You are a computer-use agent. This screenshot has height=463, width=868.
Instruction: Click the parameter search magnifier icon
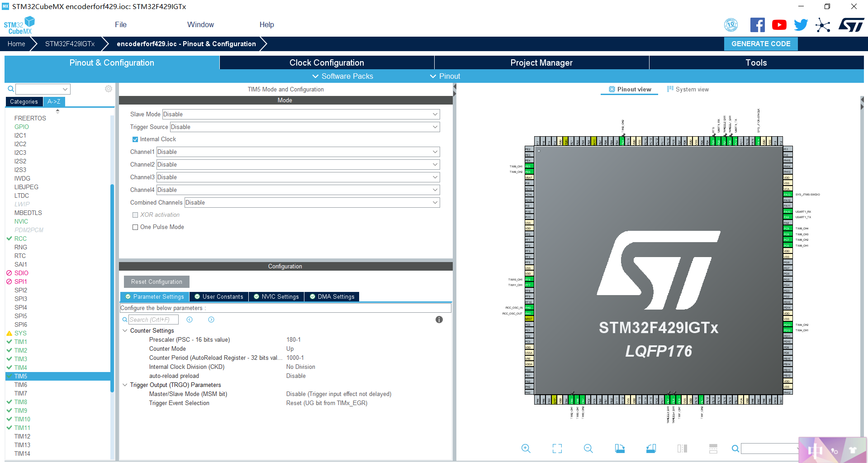[125, 320]
